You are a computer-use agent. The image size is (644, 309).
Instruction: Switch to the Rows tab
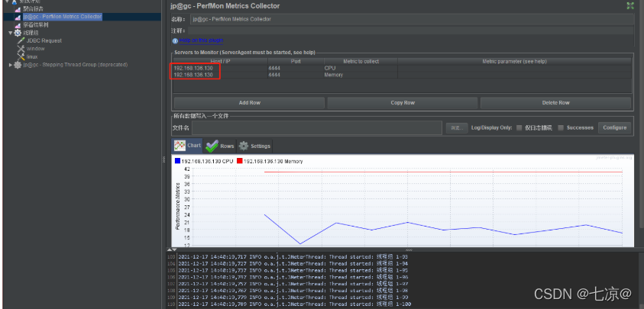[x=220, y=146]
